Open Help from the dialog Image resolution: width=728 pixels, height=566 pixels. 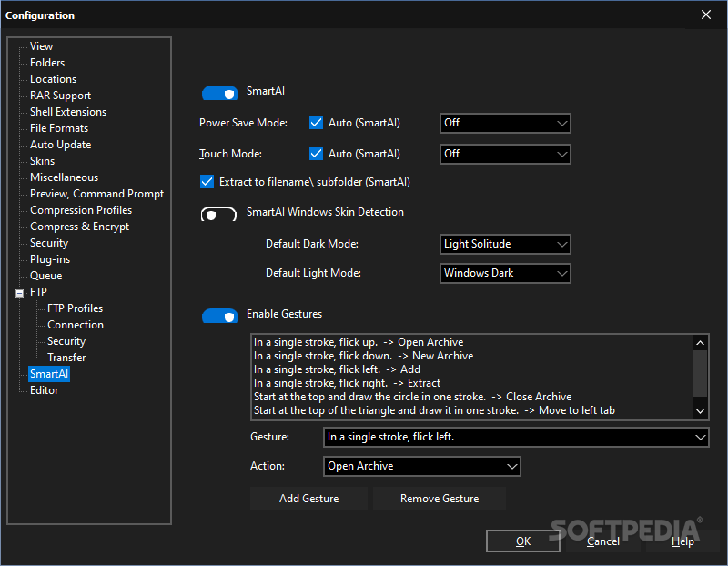point(682,541)
